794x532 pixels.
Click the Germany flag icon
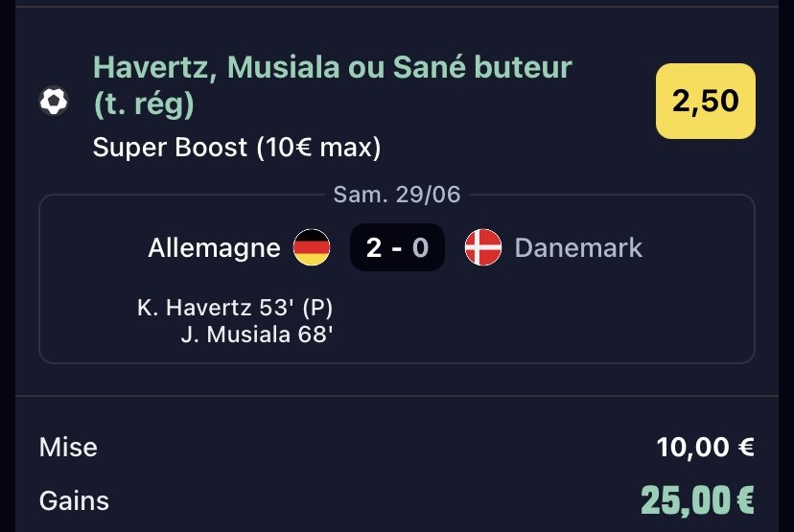[x=312, y=247]
